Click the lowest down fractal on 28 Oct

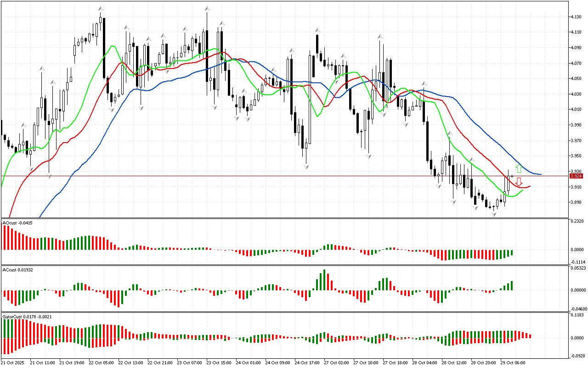pyautogui.click(x=494, y=214)
